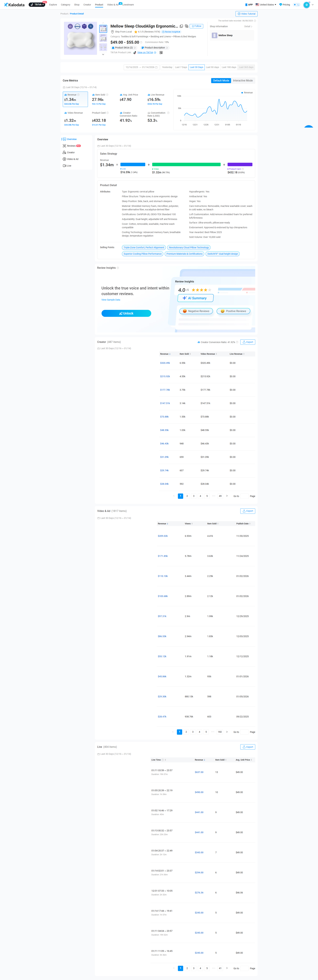This screenshot has height=980, width=318.
Task: Jump to Live section in sidebar
Action: coord(67,166)
